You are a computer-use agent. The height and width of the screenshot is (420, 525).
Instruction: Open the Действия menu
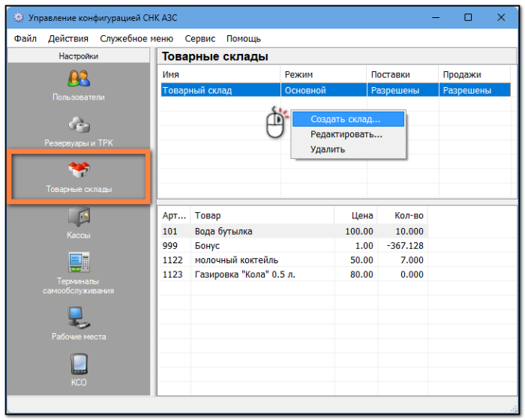(x=68, y=39)
